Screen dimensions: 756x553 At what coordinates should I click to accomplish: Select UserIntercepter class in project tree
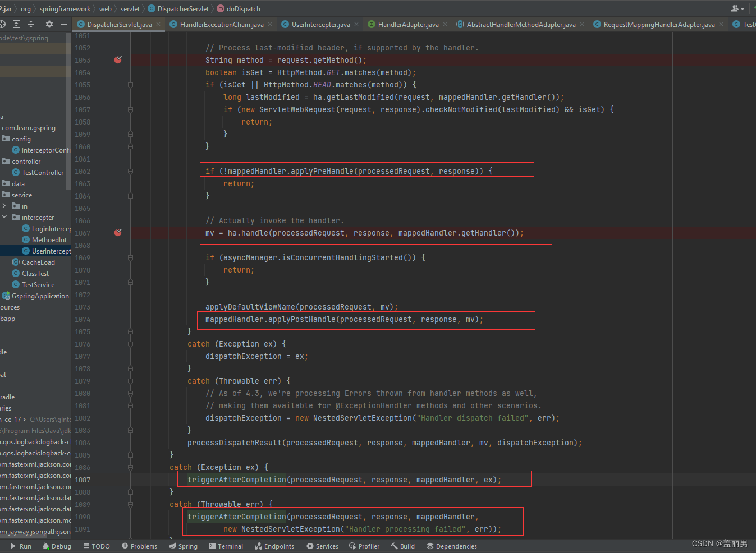tap(47, 251)
